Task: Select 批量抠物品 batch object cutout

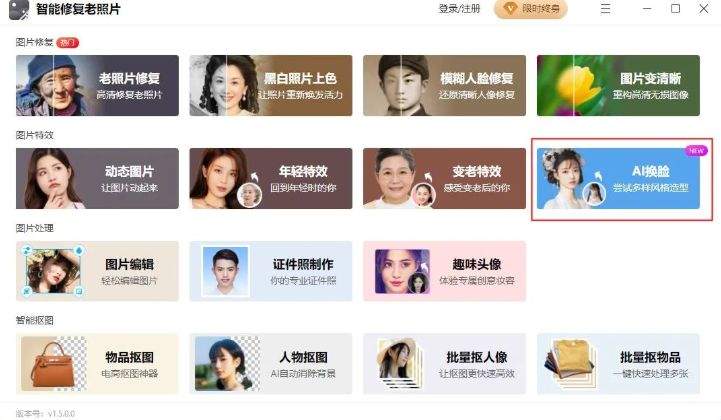Action: pyautogui.click(x=618, y=364)
